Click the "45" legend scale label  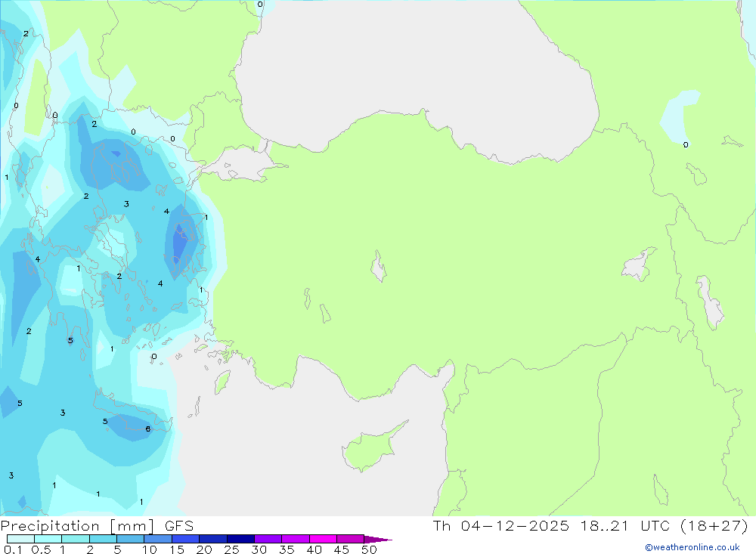[x=342, y=549]
